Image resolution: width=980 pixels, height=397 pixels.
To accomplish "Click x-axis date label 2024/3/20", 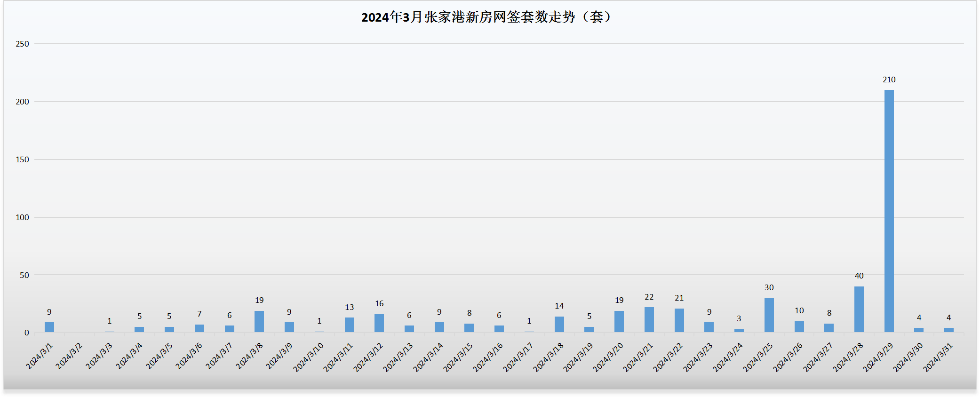I will (608, 357).
